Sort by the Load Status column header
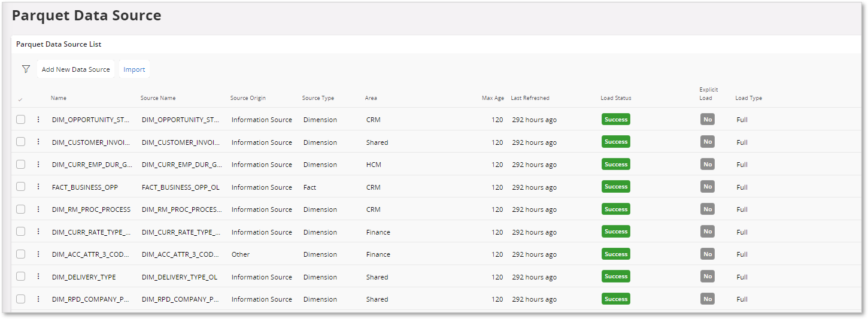Viewport: 868px width, 319px height. pos(616,98)
